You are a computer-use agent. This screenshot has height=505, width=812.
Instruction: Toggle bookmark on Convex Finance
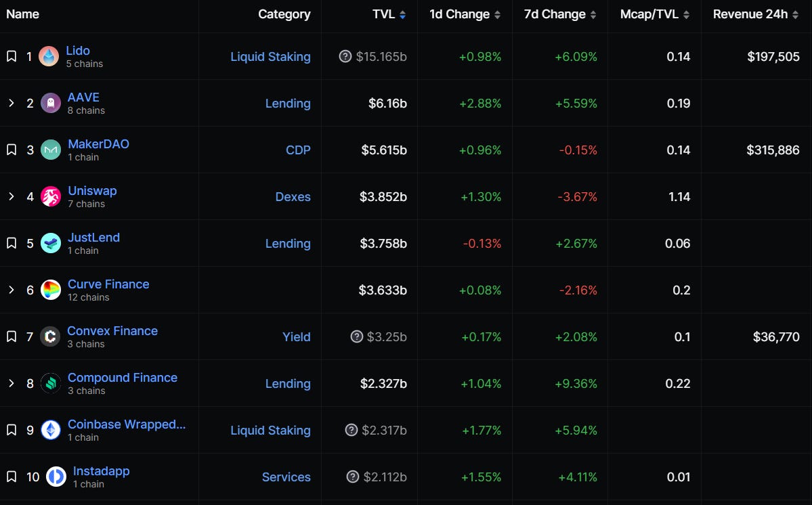click(x=12, y=336)
